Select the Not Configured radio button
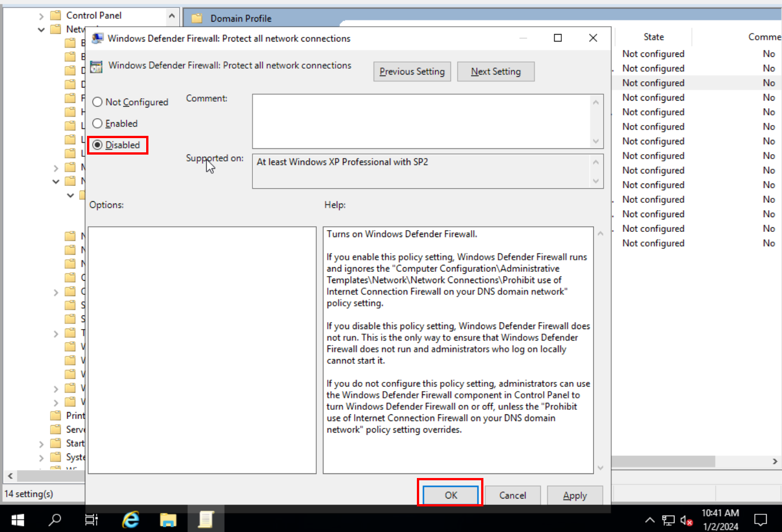Image resolution: width=782 pixels, height=532 pixels. (x=98, y=102)
